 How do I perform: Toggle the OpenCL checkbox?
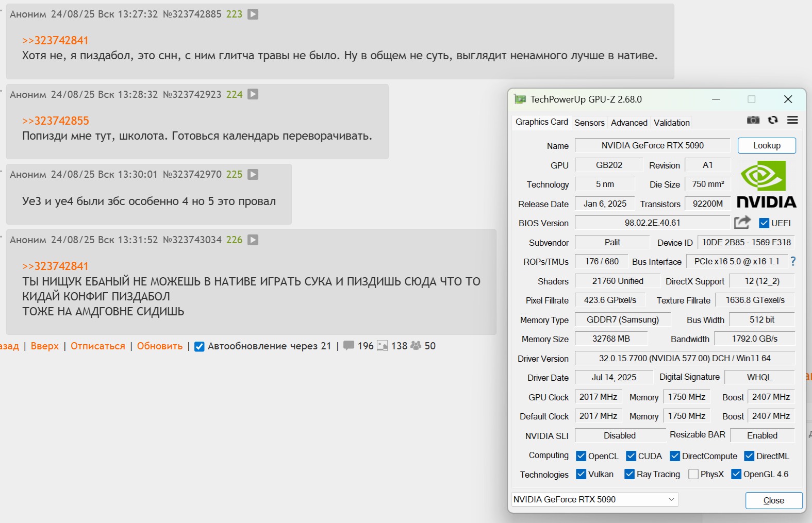(581, 456)
